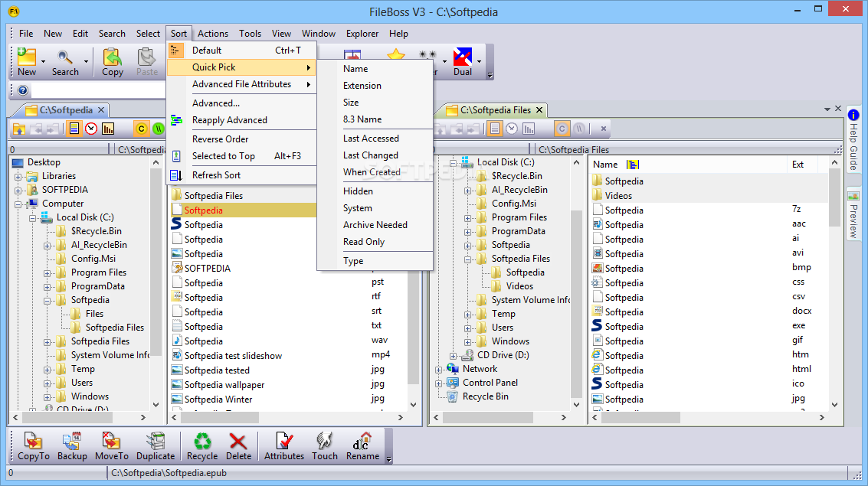
Task: Choose Last Changed in Quick Pick submenu
Action: 376,155
